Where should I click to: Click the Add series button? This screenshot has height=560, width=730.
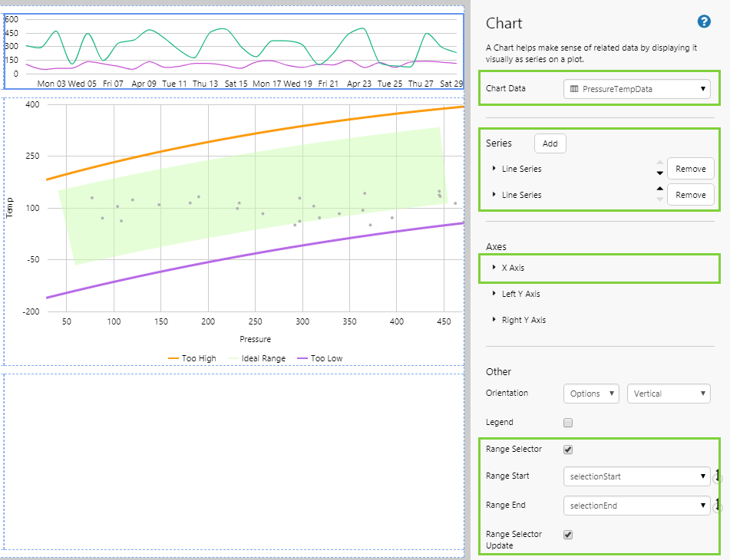[550, 143]
